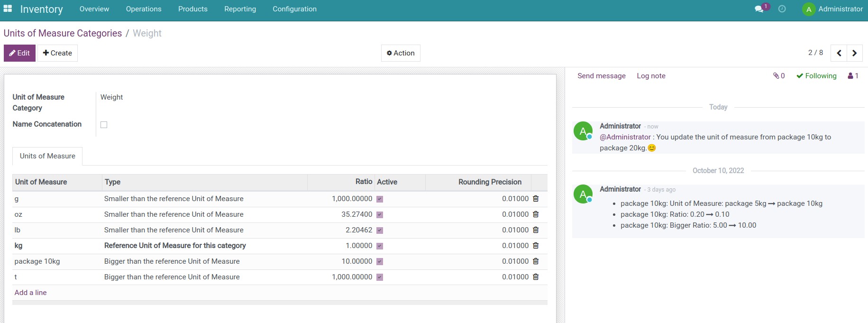
Task: Open the activities clock icon
Action: click(782, 9)
